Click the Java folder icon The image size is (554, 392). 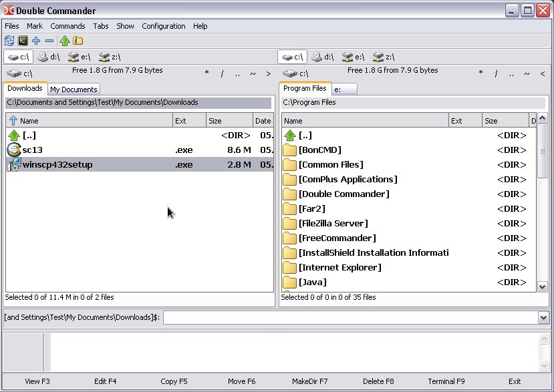pyautogui.click(x=290, y=282)
